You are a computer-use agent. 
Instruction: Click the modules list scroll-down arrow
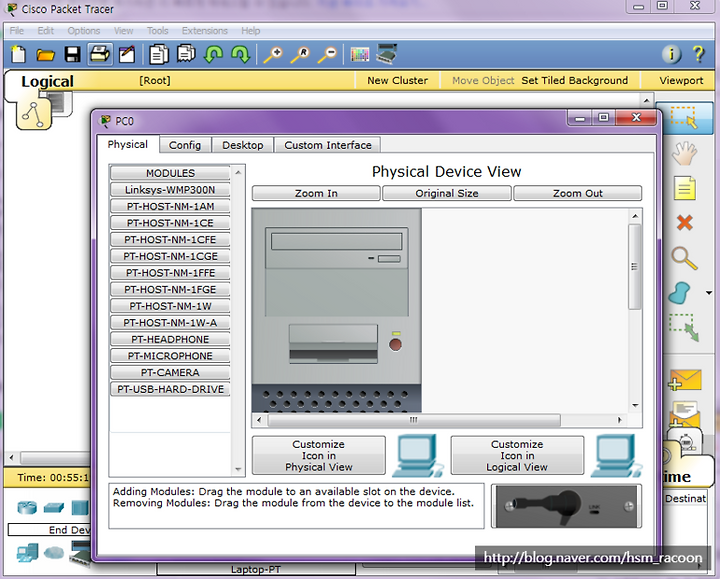[238, 469]
